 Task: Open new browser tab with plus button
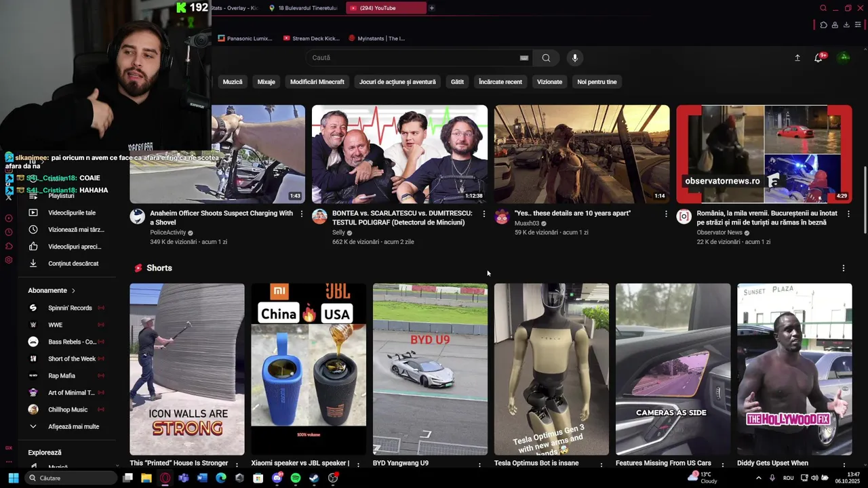432,8
